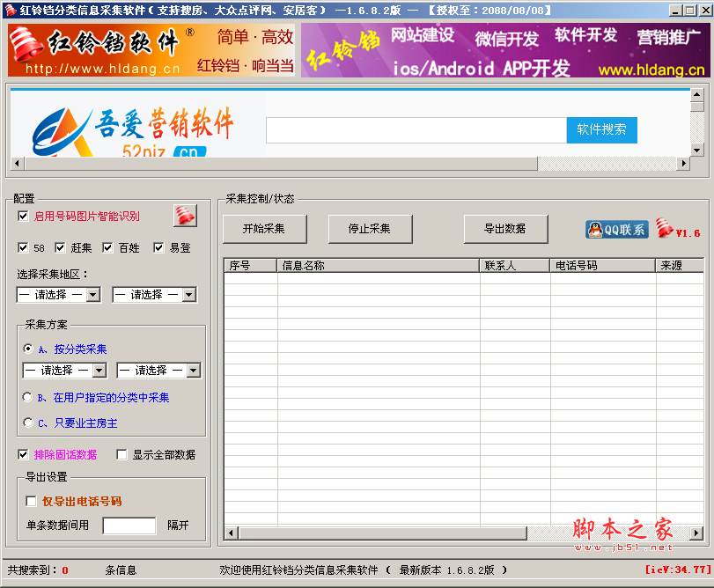This screenshot has height=588, width=714.
Task: Open the second 选择采集地区 dropdown
Action: [x=155, y=295]
